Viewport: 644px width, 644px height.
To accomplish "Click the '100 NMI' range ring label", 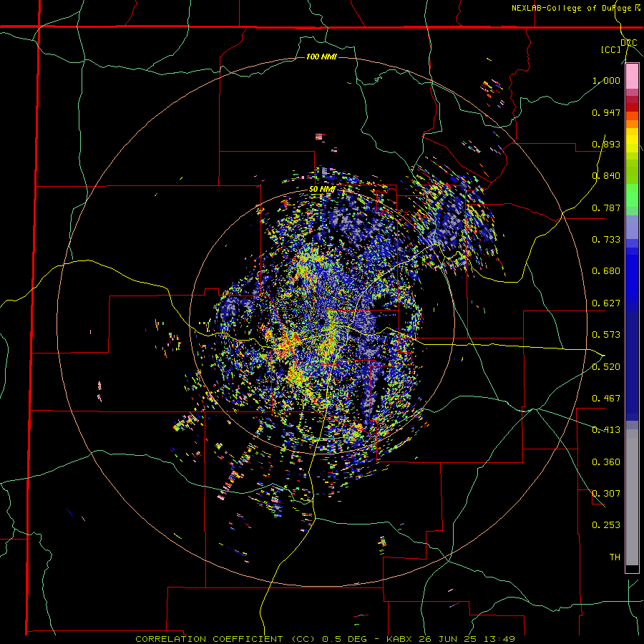I will (321, 57).
